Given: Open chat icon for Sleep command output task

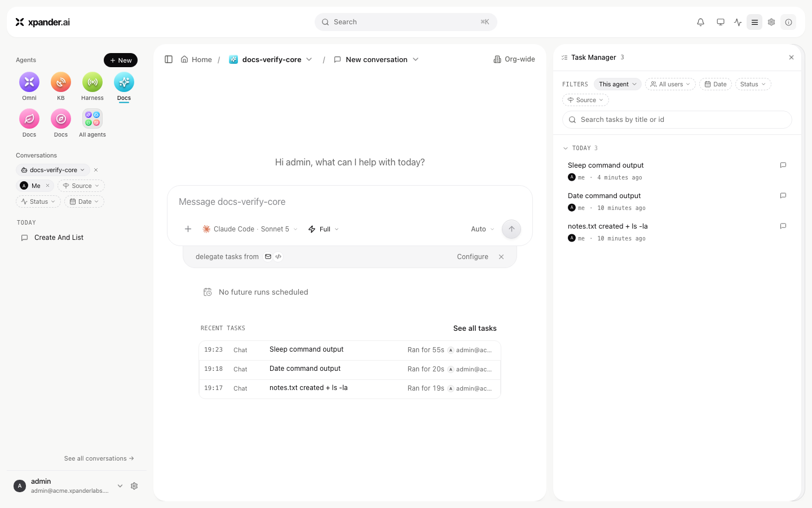Looking at the screenshot, I should click(783, 165).
